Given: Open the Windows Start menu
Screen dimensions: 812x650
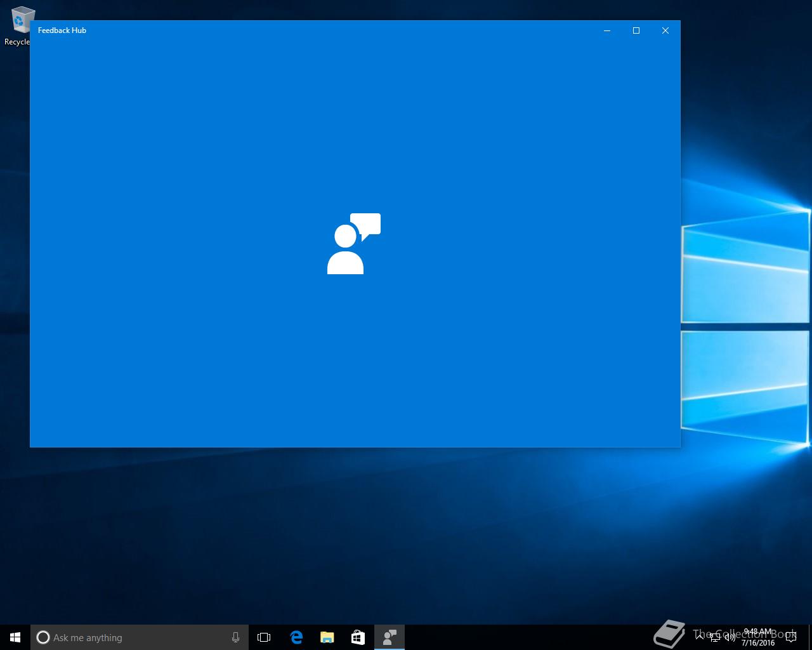Looking at the screenshot, I should click(15, 637).
